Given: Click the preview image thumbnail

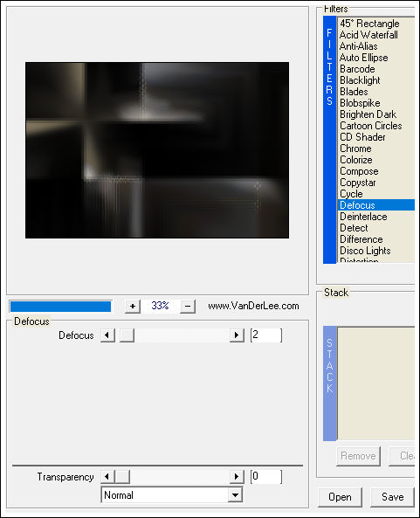Looking at the screenshot, I should 157,150.
